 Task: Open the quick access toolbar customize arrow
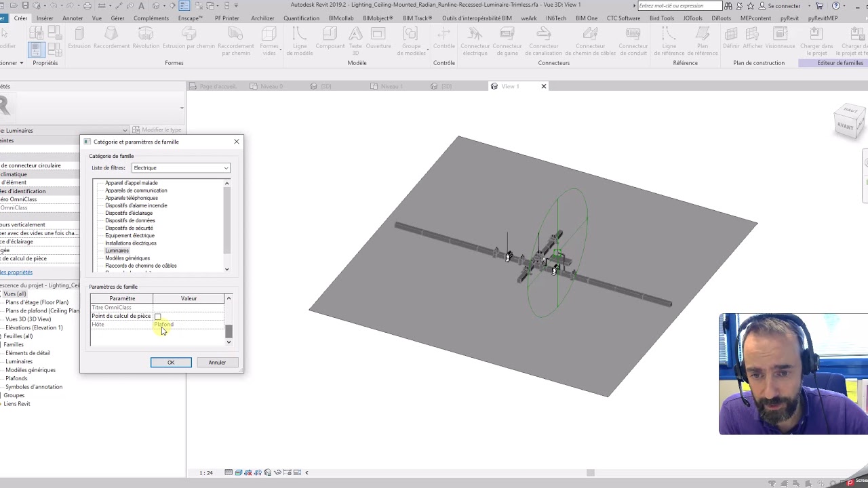236,5
